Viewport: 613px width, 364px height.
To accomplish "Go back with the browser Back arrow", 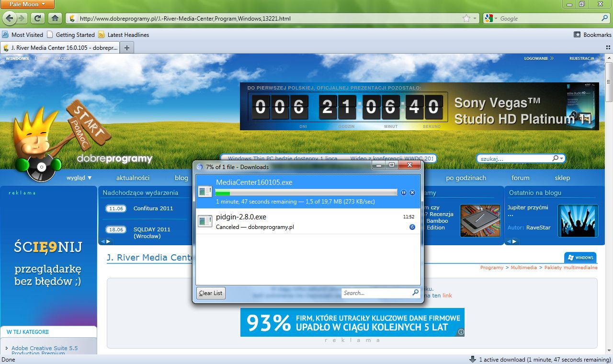I will [x=9, y=18].
